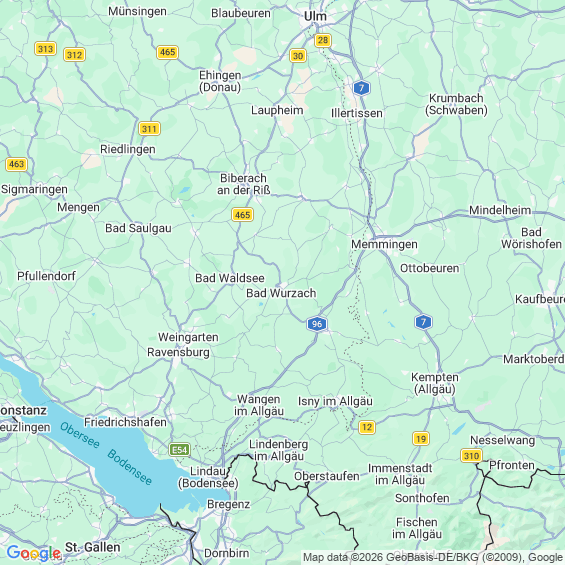The image size is (565, 565).
Task: Click the Ravensburg city label
Action: [x=178, y=352]
